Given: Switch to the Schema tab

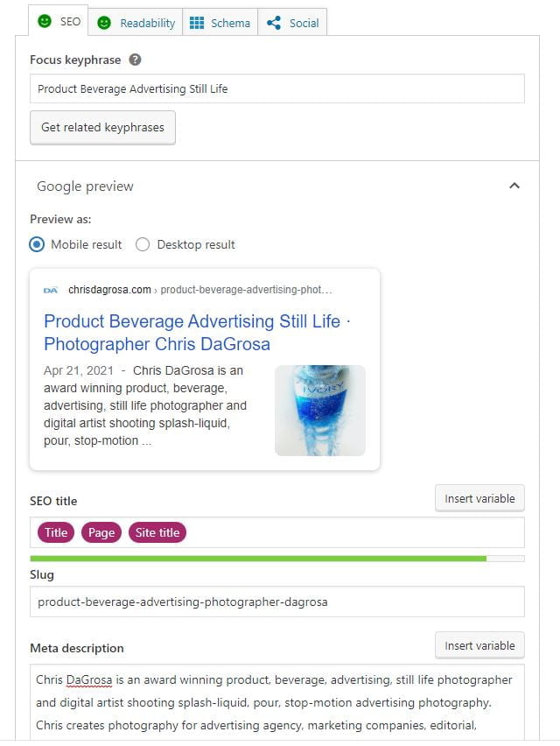Looking at the screenshot, I should coord(220,23).
